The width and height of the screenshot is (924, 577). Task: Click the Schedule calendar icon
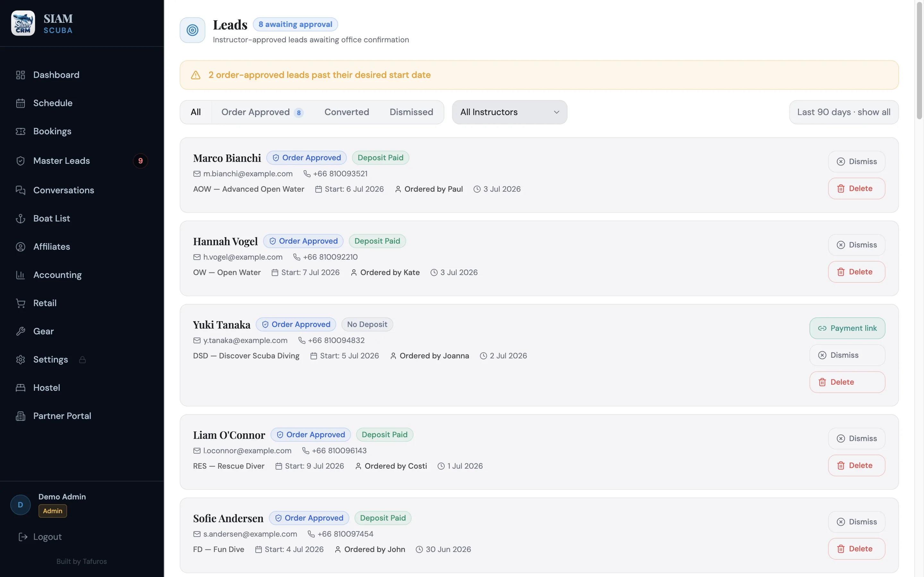pyautogui.click(x=20, y=103)
